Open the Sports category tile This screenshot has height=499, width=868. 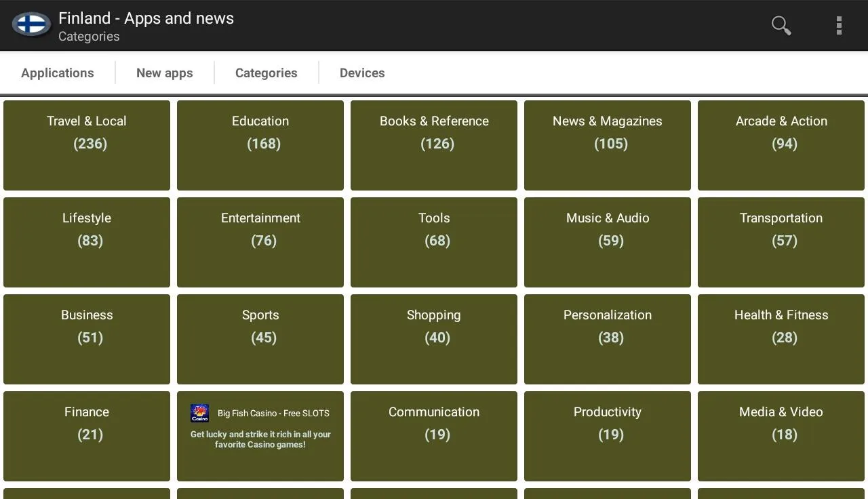click(x=260, y=339)
